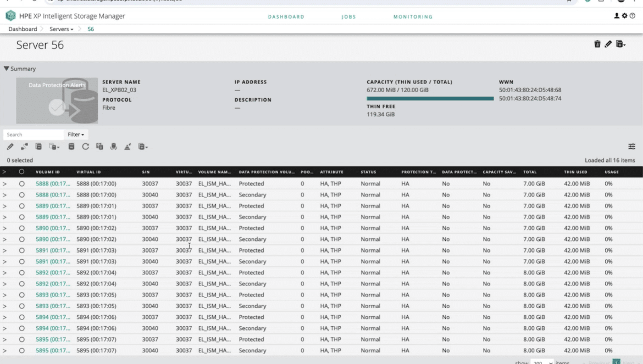Edit Server 56 with header pencil icon
643x364 pixels.
[608, 44]
